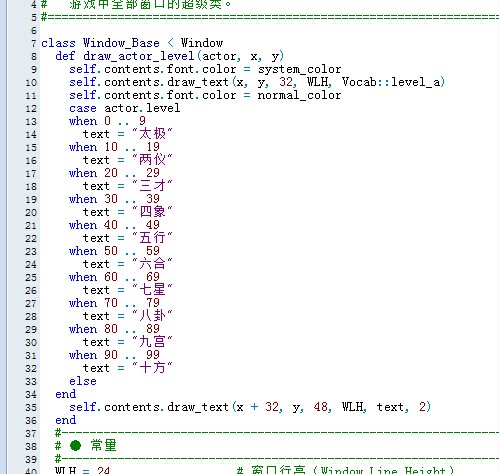The width and height of the screenshot is (499, 474).
Task: Click the 'end' keyword on line 34
Action: pos(66,394)
